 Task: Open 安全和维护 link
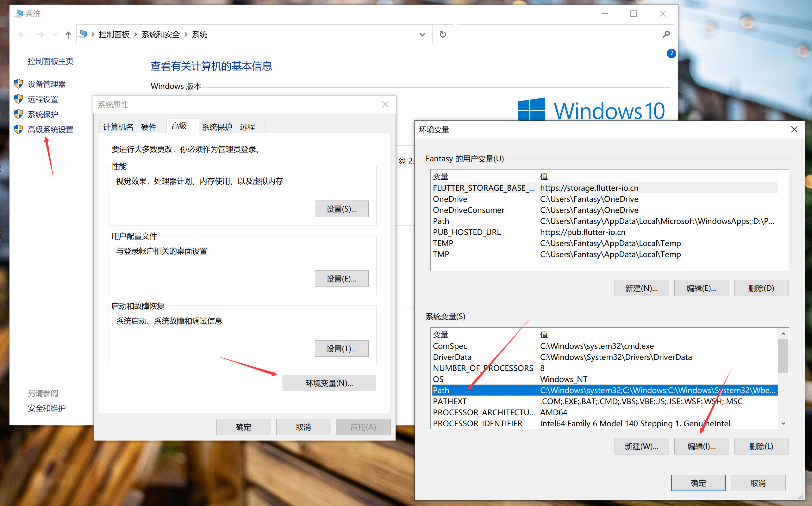click(x=47, y=408)
